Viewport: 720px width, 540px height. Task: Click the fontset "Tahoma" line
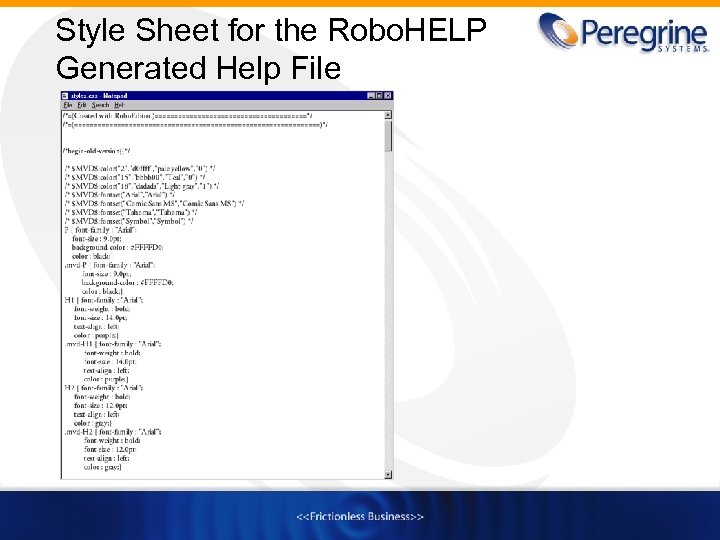131,212
